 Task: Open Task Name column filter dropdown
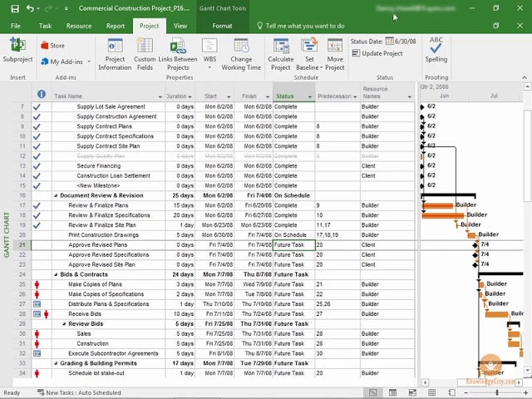pos(160,96)
